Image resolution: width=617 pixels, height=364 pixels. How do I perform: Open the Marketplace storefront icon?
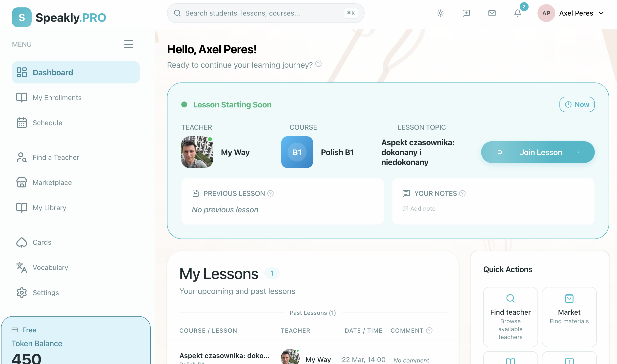point(22,182)
